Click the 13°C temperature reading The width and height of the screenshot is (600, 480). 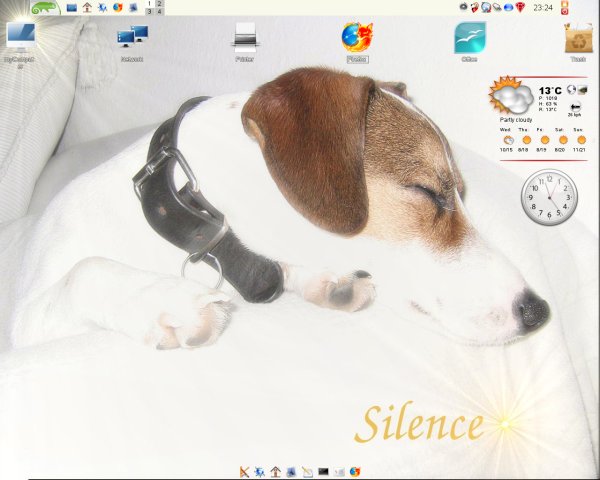click(550, 91)
